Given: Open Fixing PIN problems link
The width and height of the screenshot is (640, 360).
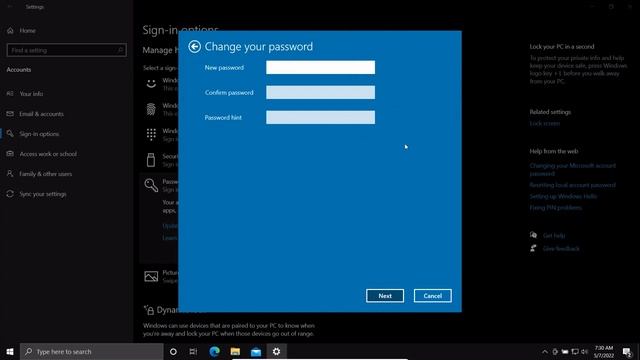Looking at the screenshot, I should tap(556, 208).
